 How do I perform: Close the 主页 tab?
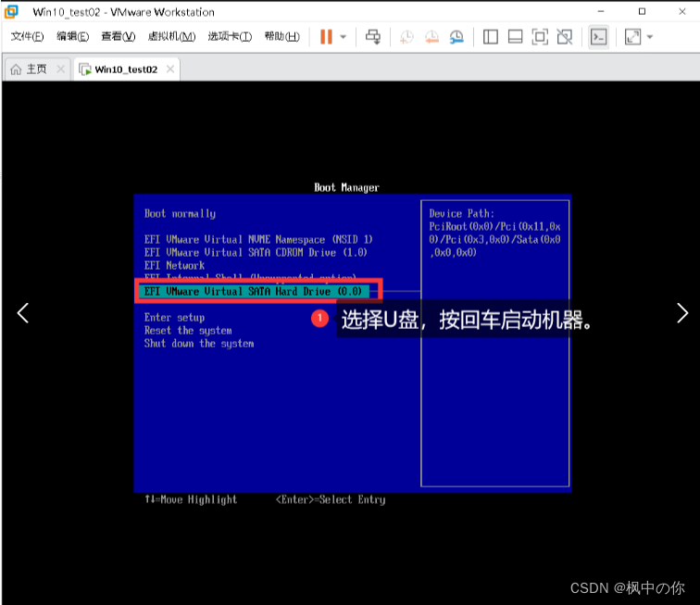click(61, 69)
